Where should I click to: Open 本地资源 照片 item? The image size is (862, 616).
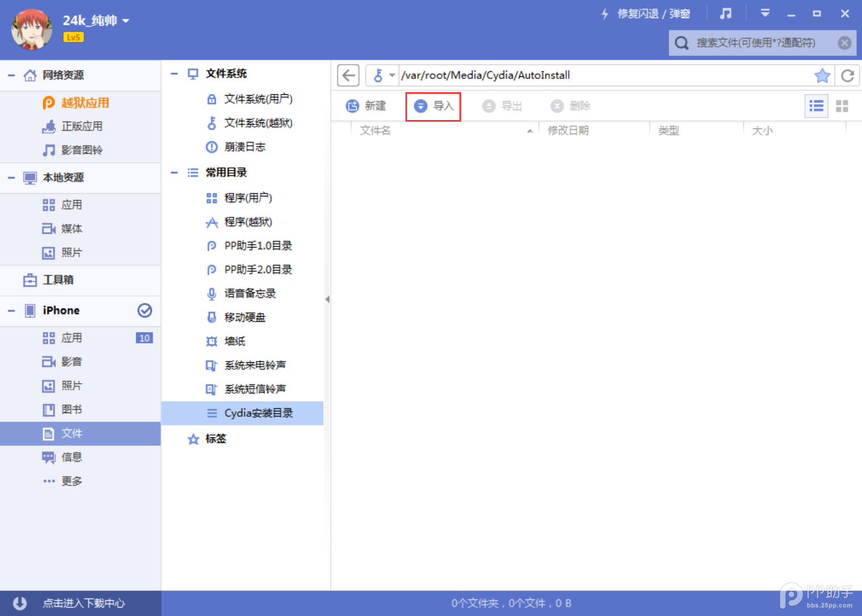pyautogui.click(x=80, y=253)
